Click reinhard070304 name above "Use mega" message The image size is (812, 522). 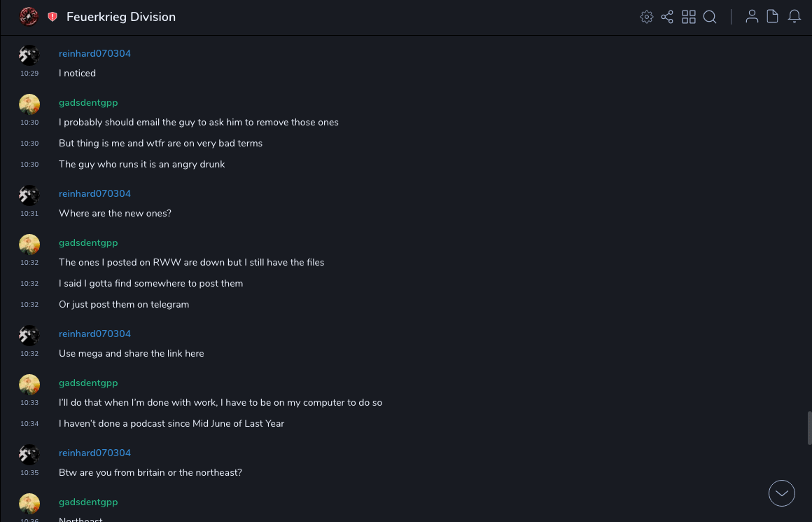(94, 334)
